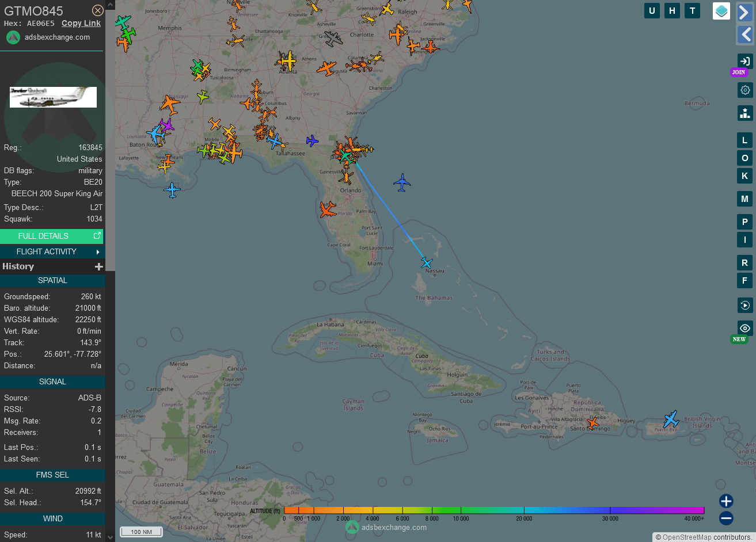Select the gray aircraft west of Charlotte

click(x=334, y=39)
